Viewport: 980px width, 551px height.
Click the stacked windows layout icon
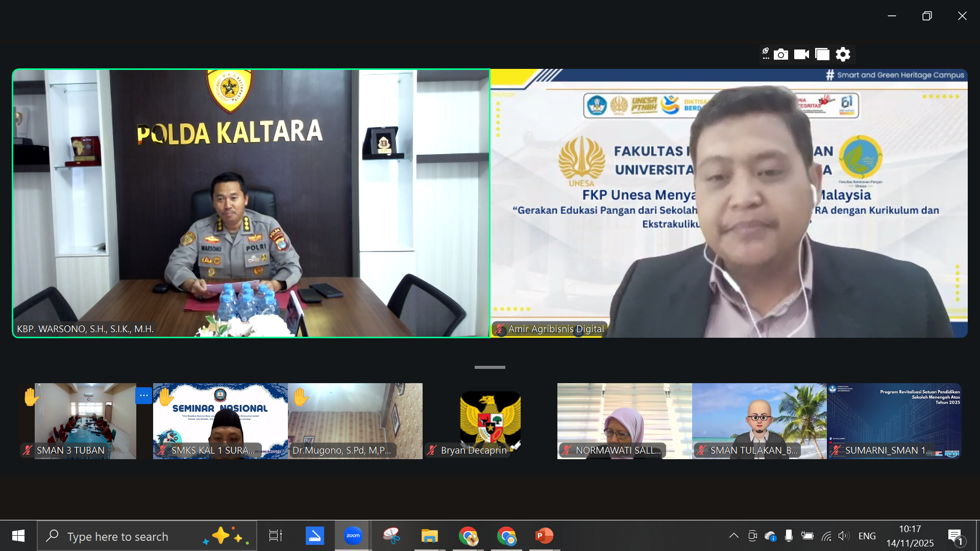[x=822, y=54]
